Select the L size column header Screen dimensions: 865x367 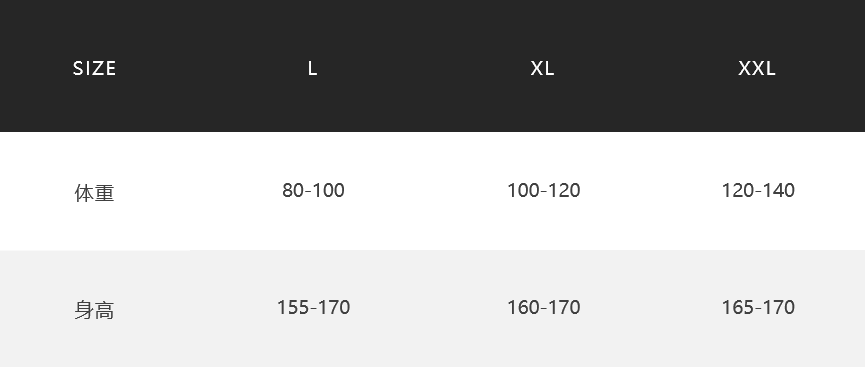pos(312,68)
